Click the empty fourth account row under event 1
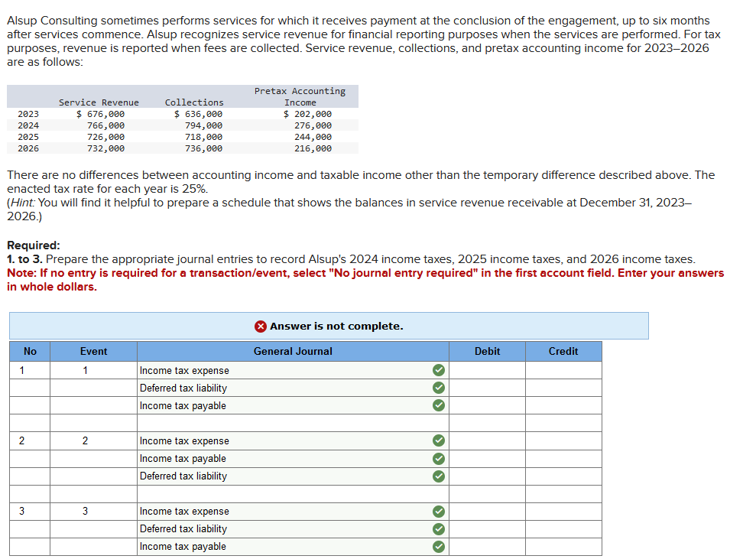This screenshot has height=559, width=756. (293, 423)
